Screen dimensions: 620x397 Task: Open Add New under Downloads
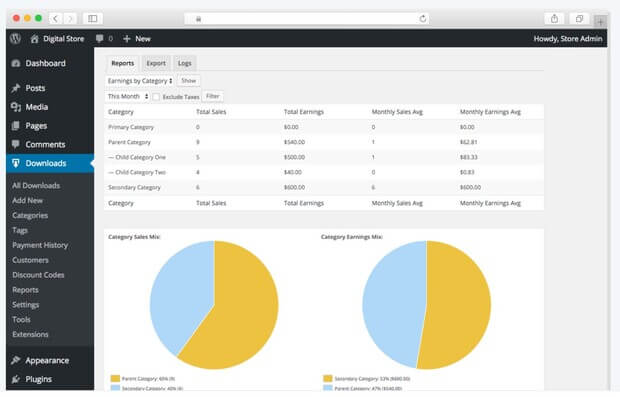coord(27,200)
